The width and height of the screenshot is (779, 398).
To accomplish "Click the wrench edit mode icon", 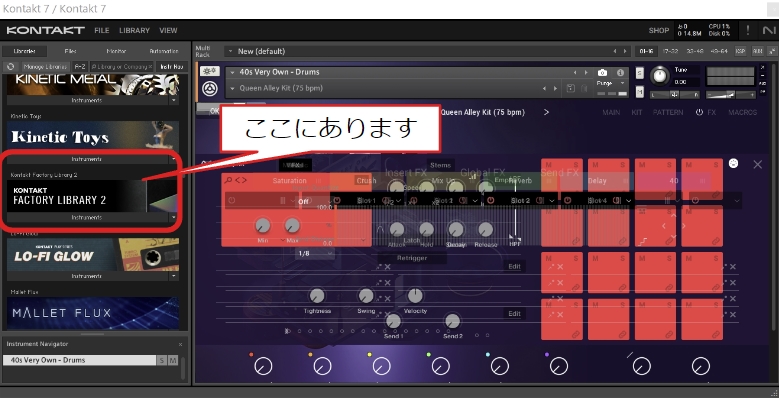I will pyautogui.click(x=210, y=71).
